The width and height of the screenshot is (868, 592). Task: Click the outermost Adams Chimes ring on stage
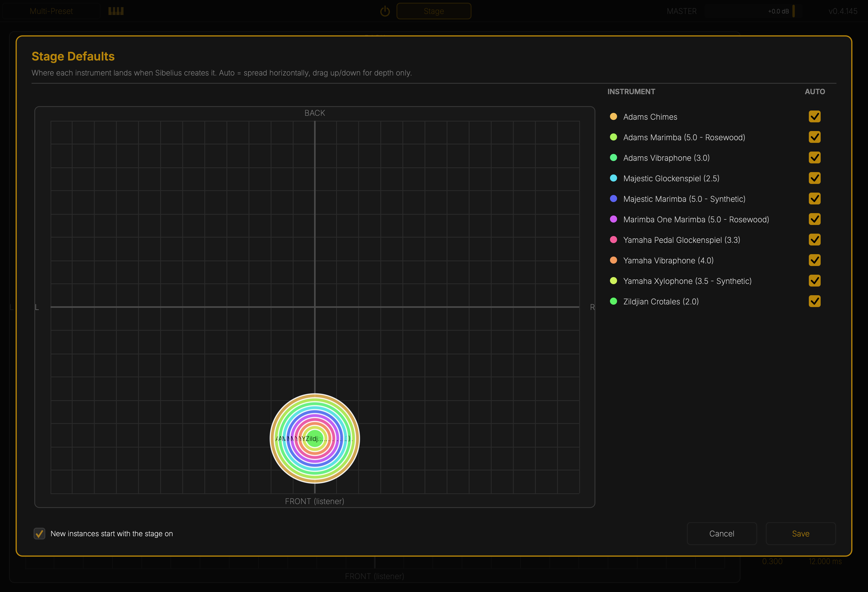coord(315,395)
